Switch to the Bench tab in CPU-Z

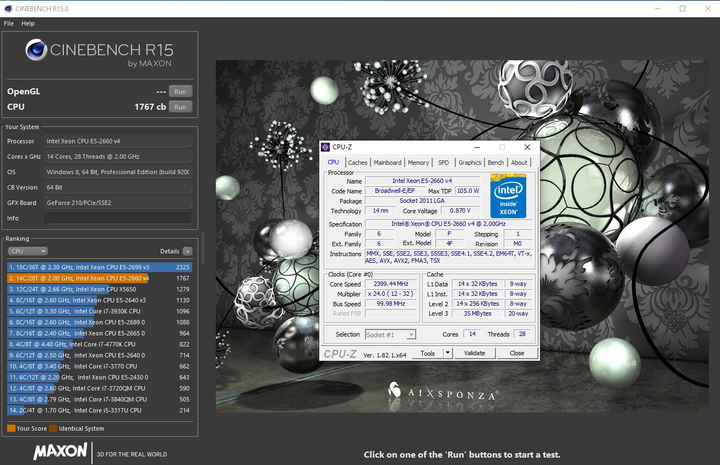pos(495,162)
